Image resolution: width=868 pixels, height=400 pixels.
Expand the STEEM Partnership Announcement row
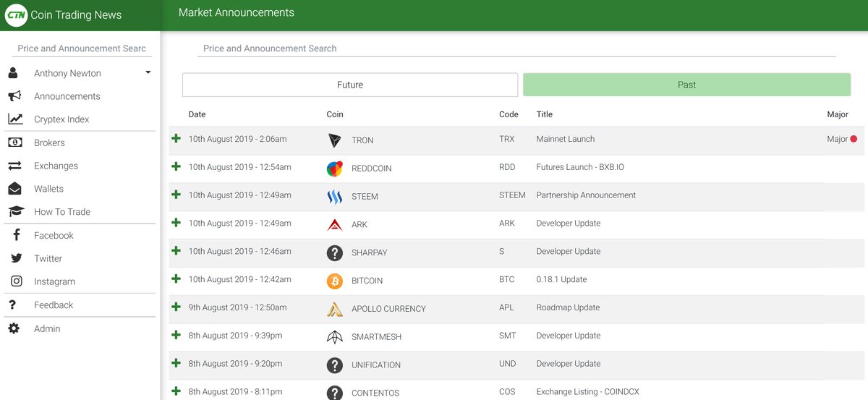click(176, 195)
